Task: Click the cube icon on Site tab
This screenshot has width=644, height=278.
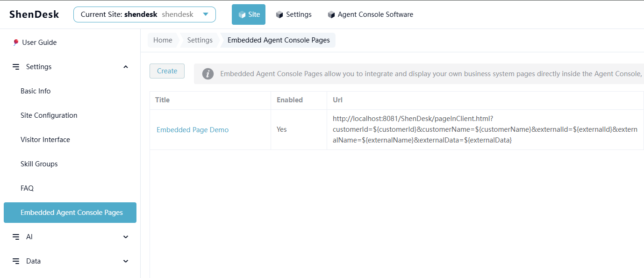Action: coord(242,14)
